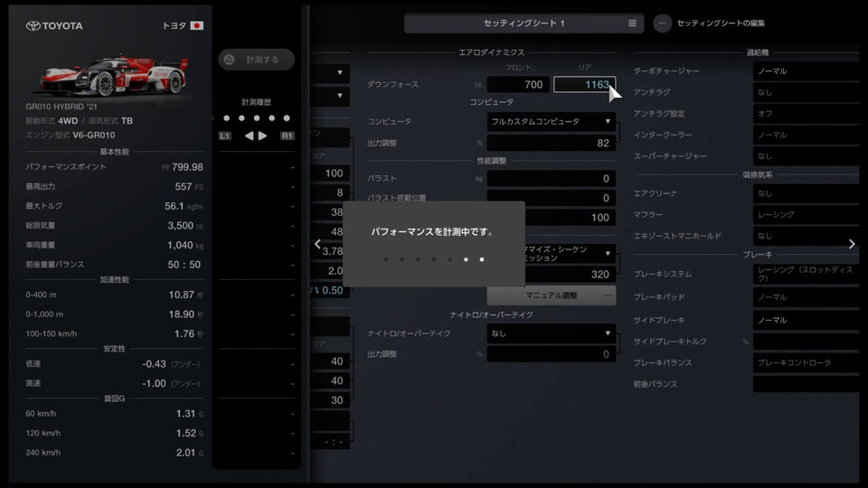Select 前後バランス empty field
This screenshot has height=488, width=868.
coord(806,384)
